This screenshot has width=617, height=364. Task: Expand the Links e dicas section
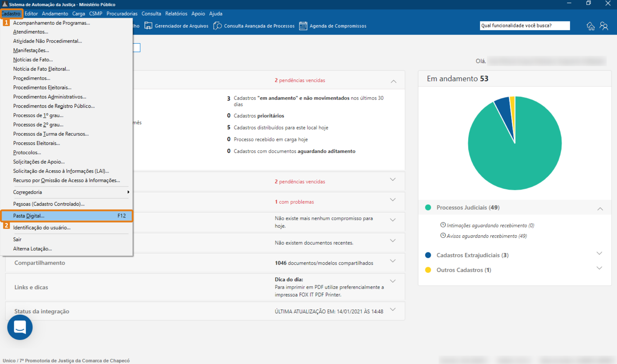pos(393,281)
